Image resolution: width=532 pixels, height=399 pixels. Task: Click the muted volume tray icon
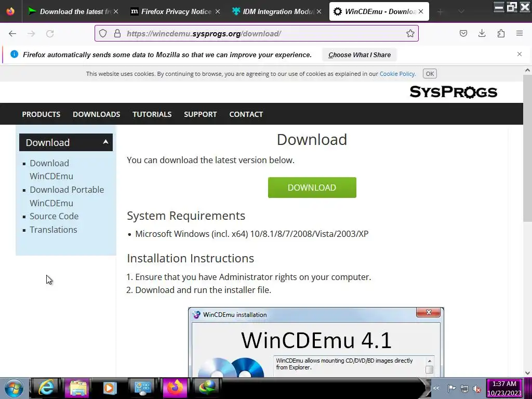(x=477, y=389)
